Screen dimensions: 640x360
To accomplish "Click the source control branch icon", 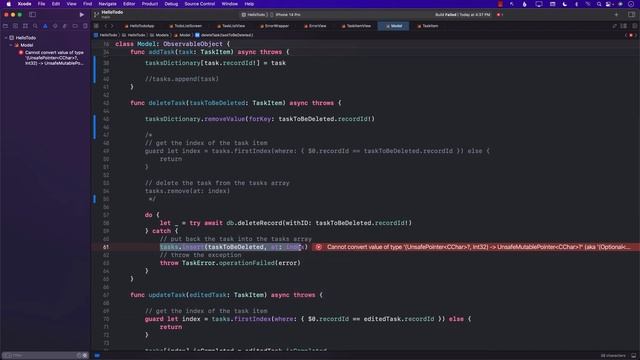I will (x=96, y=15).
